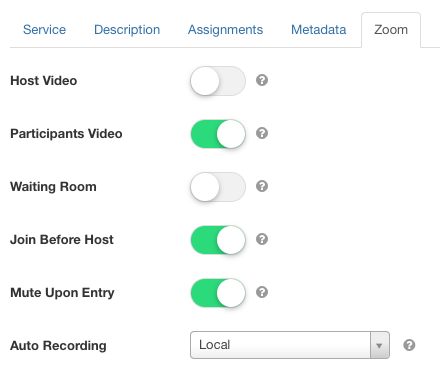The width and height of the screenshot is (440, 372).
Task: Select the active Zoom tab
Action: tap(391, 30)
